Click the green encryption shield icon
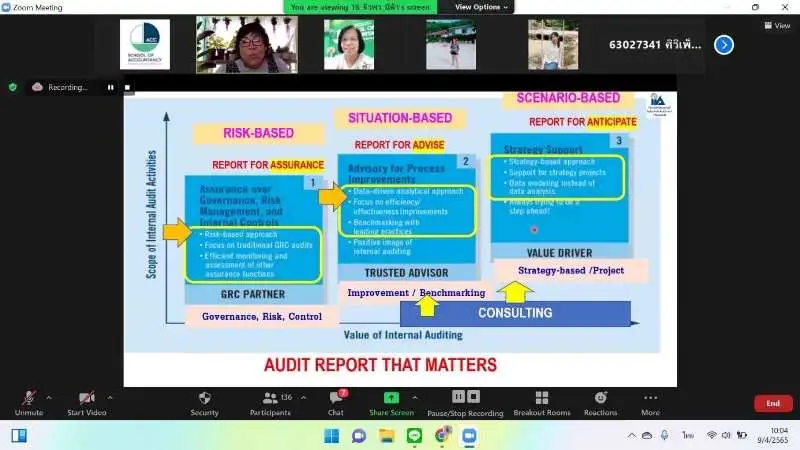Viewport: 800px width, 450px height. pyautogui.click(x=13, y=87)
